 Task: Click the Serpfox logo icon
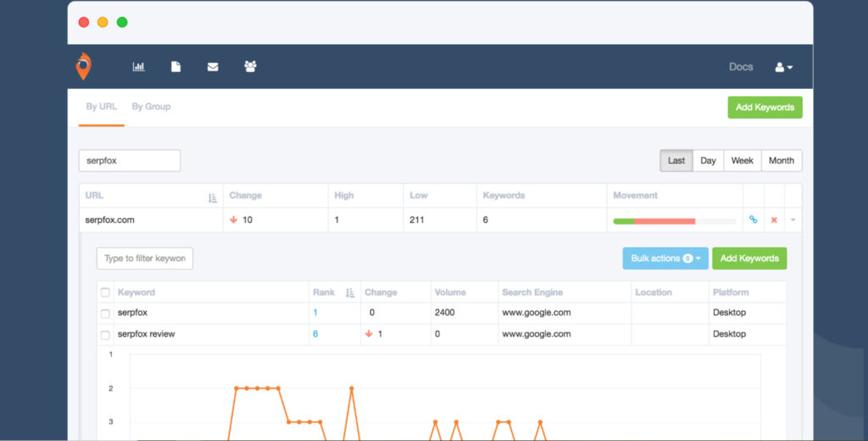(x=83, y=67)
